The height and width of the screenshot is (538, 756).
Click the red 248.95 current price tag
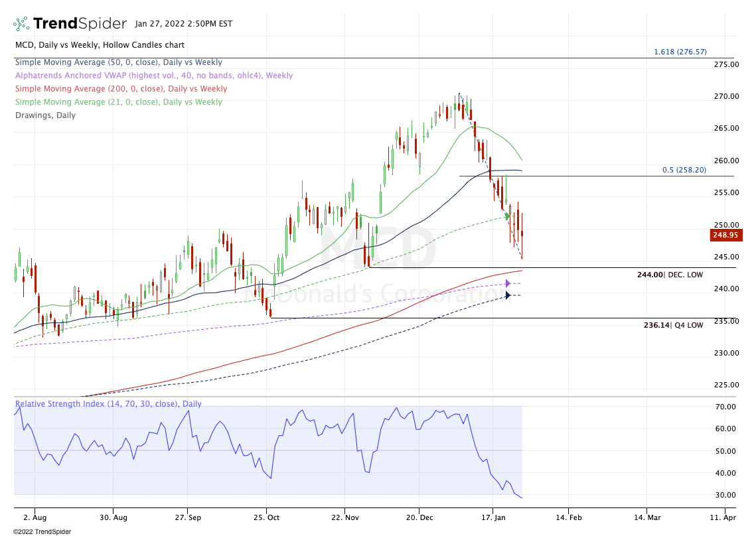725,235
